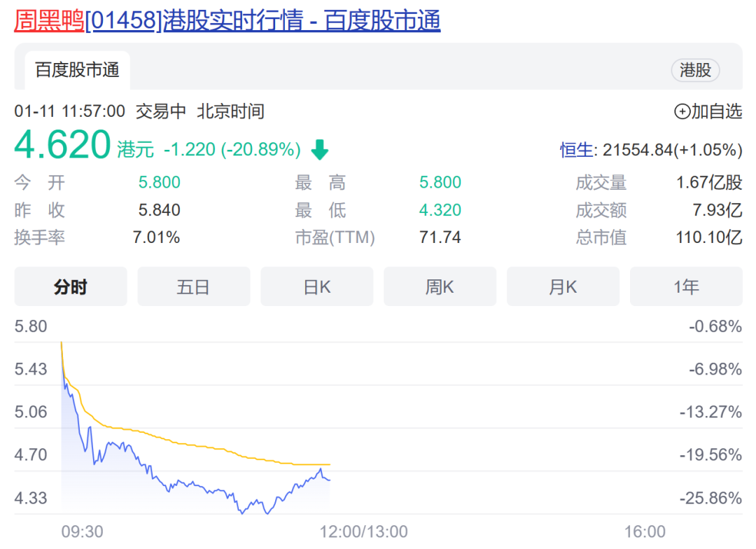Click the timestamp 01-11 11:57:00
The image size is (756, 549).
tap(69, 111)
